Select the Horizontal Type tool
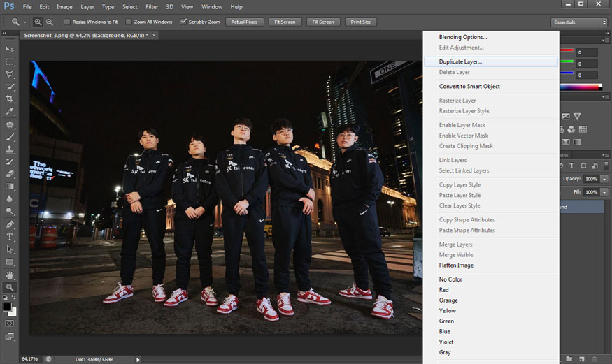The height and width of the screenshot is (364, 612). [9, 237]
